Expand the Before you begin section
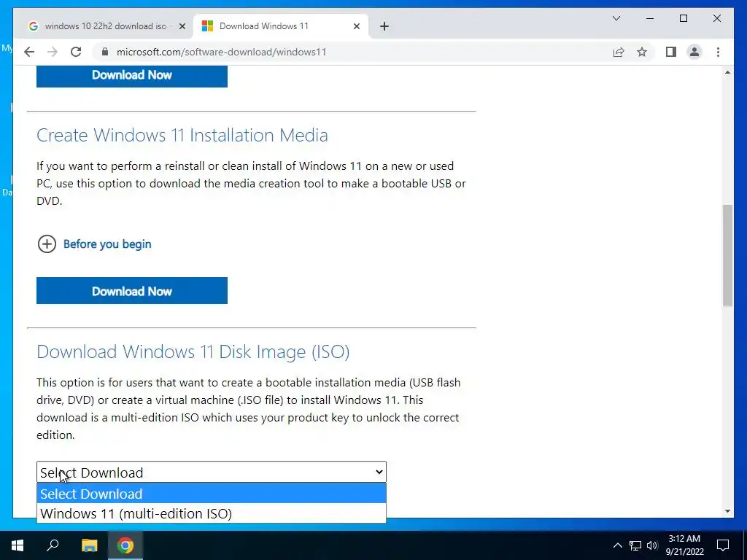Viewport: 747px width, 560px height. (47, 244)
